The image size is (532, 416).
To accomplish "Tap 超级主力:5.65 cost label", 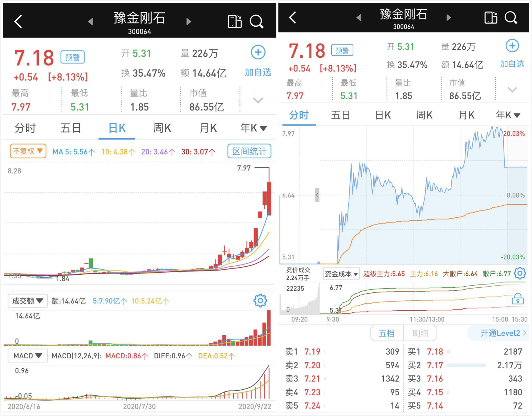I will point(384,274).
